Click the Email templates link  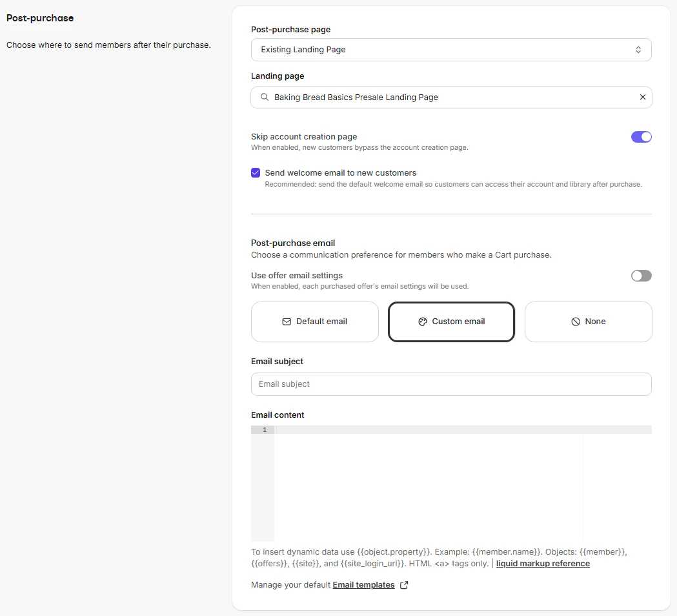click(363, 585)
